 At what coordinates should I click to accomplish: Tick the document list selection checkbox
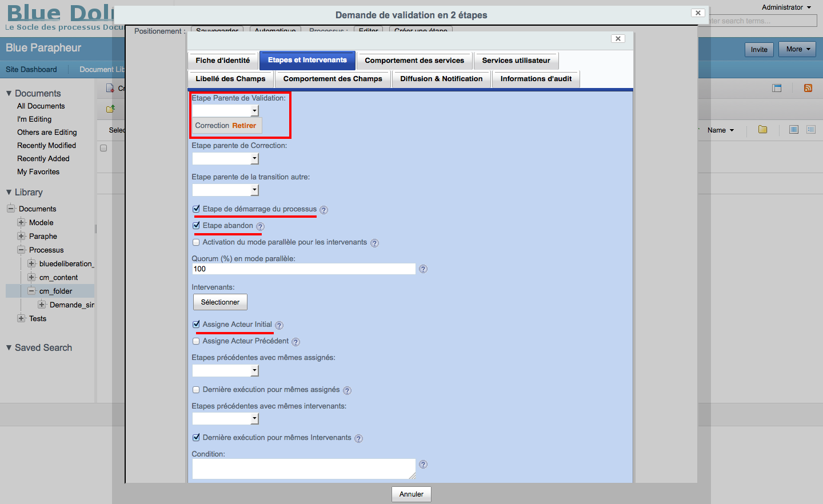tap(103, 148)
